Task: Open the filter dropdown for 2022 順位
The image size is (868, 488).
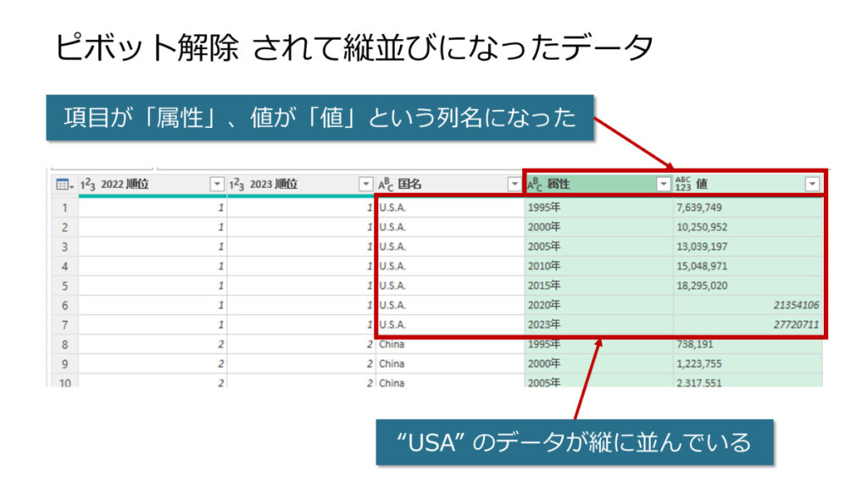Action: coord(217,184)
